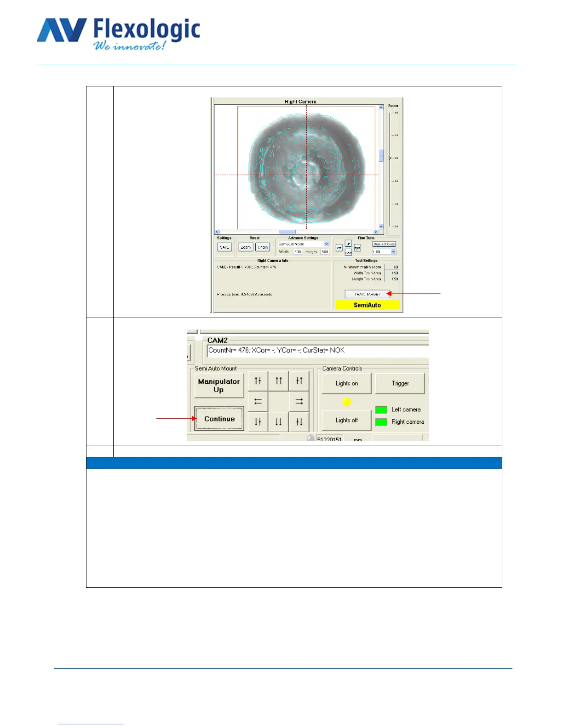563x728 pixels.
Task: Open the 1.00 fine tune step dropdown
Action: (393, 252)
